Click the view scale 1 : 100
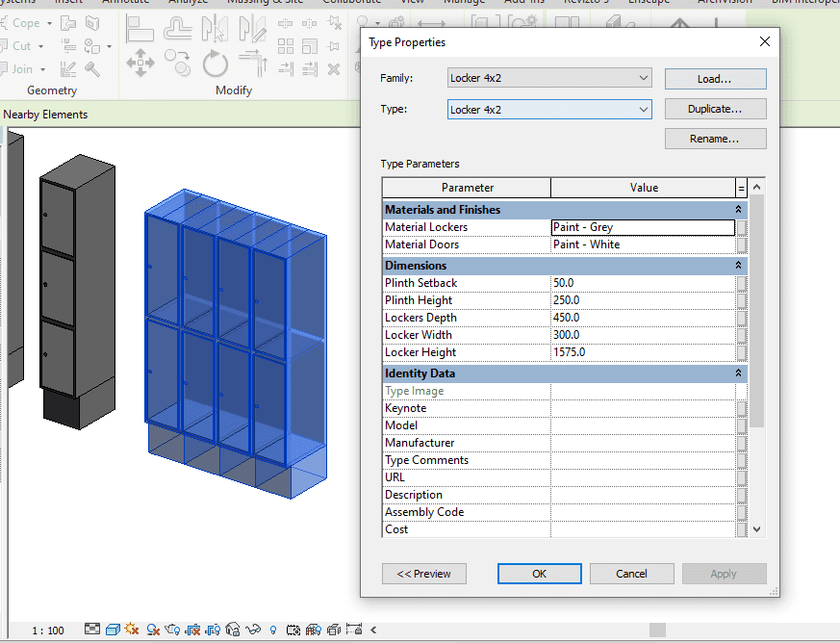 pyautogui.click(x=48, y=630)
